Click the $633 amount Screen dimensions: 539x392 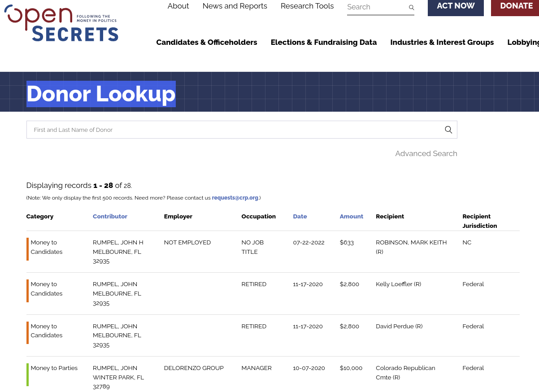(347, 242)
